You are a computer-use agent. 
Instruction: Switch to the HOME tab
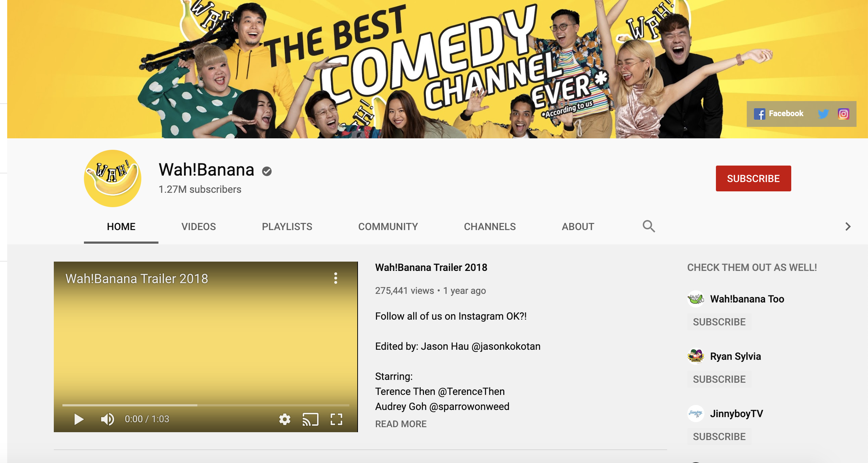[121, 226]
